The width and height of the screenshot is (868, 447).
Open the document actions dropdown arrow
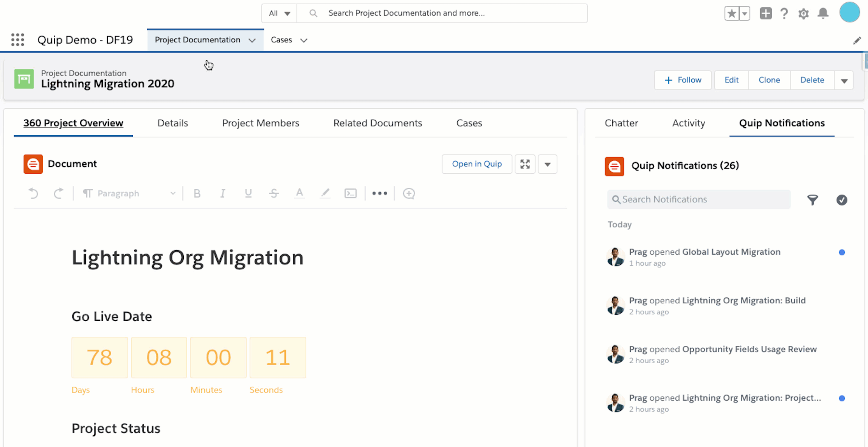point(547,164)
